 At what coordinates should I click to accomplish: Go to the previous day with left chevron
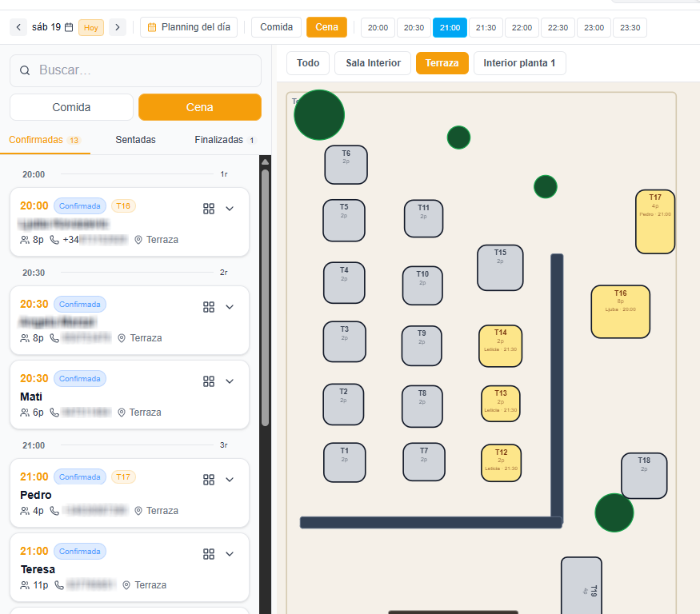18,27
